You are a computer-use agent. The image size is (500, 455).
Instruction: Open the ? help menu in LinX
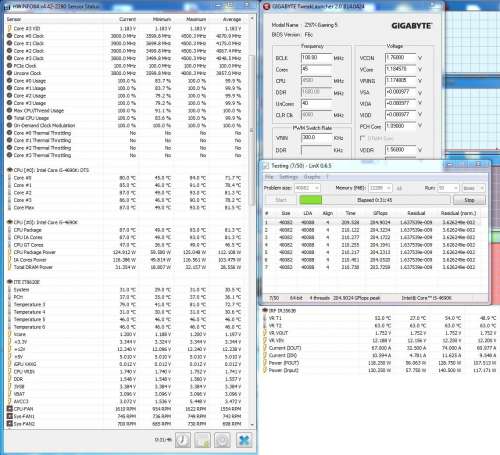click(x=327, y=177)
